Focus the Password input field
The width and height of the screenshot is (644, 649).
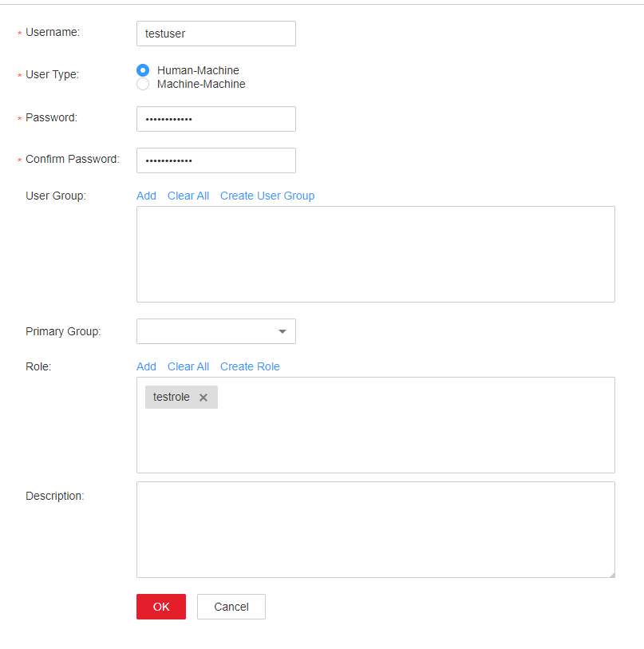(x=216, y=119)
